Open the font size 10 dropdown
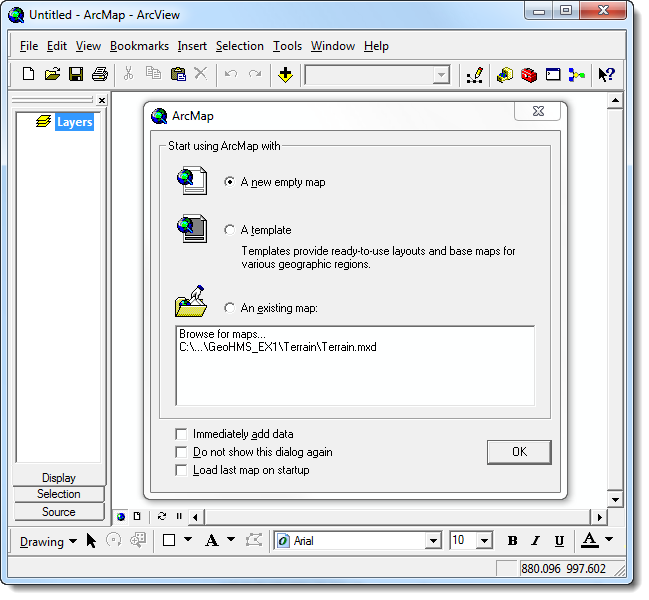Screen dimensions: 649x600 click(x=484, y=541)
